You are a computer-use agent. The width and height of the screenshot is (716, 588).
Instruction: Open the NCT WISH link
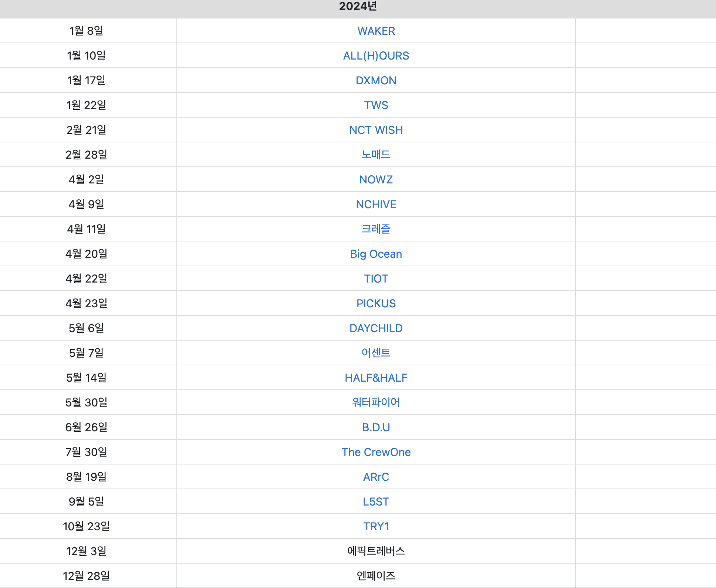click(x=376, y=130)
